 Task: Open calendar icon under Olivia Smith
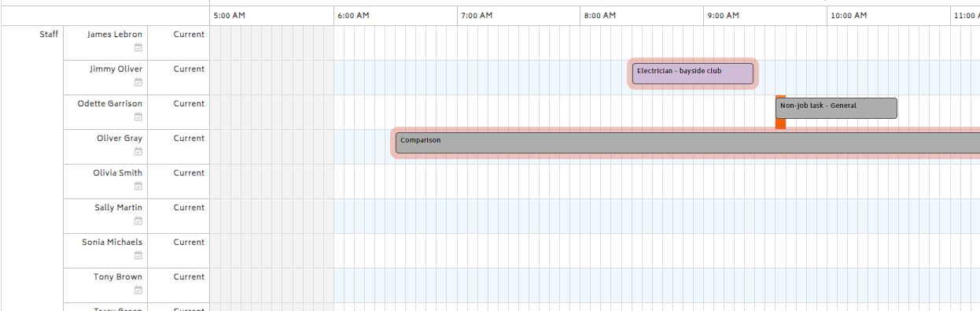pyautogui.click(x=138, y=187)
